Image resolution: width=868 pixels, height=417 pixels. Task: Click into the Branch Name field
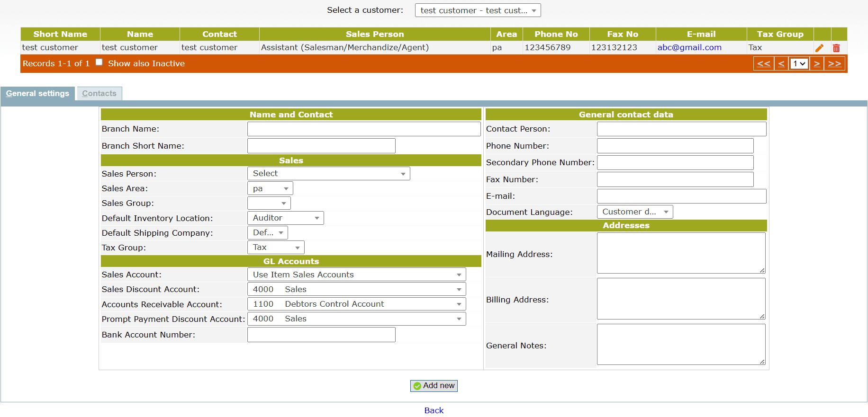(363, 129)
